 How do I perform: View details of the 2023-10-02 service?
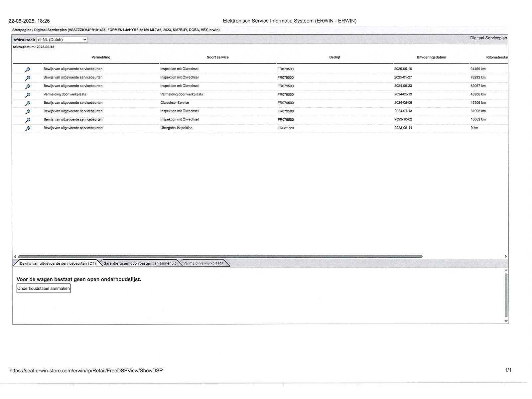[x=28, y=120]
